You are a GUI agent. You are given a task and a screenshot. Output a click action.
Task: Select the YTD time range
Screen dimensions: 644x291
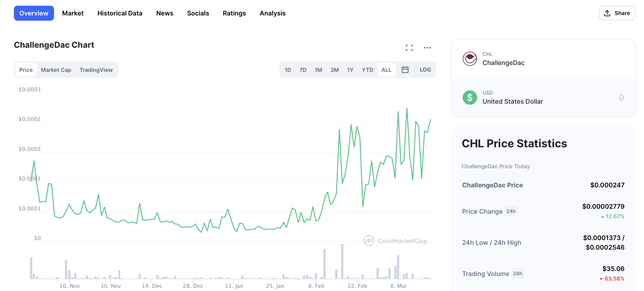click(367, 70)
